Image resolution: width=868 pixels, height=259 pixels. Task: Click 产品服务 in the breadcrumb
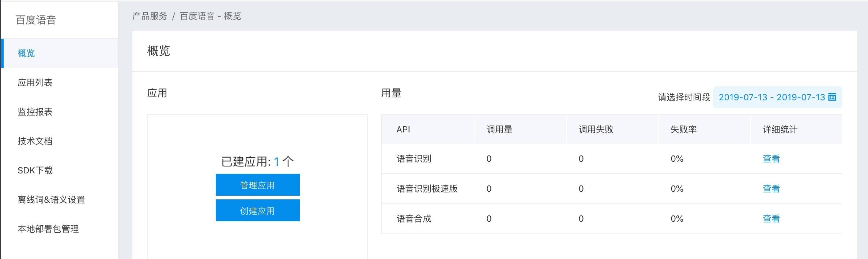pyautogui.click(x=150, y=16)
